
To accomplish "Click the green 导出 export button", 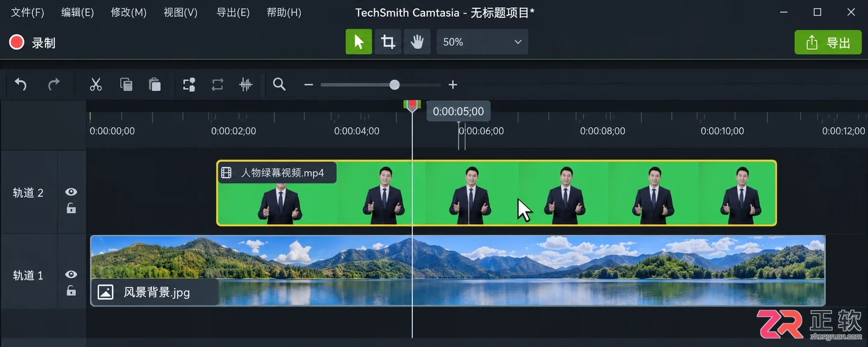I will click(x=828, y=42).
